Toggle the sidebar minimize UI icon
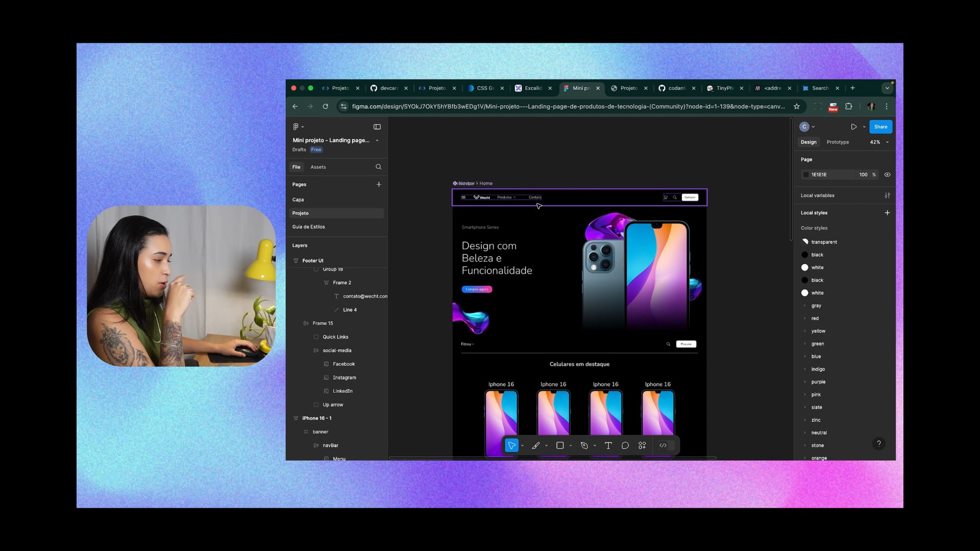 point(377,127)
